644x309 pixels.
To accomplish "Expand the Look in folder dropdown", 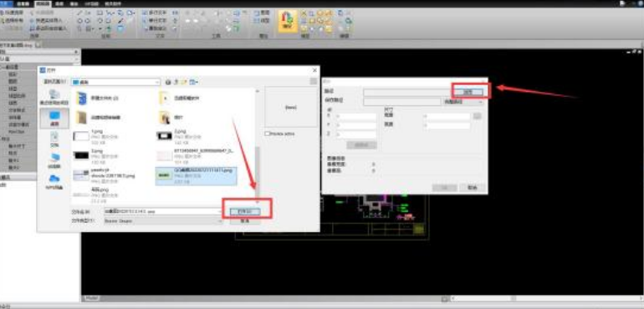I will click(x=157, y=83).
